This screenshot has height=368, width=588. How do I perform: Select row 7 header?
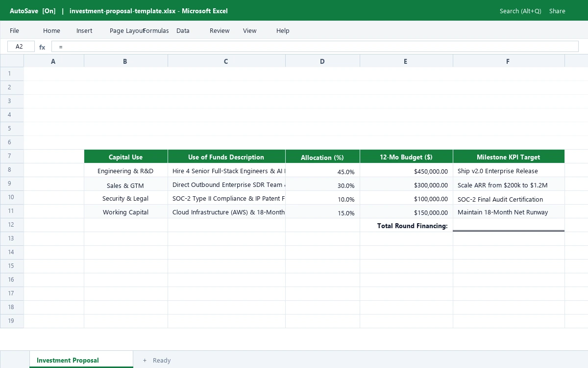[12, 156]
